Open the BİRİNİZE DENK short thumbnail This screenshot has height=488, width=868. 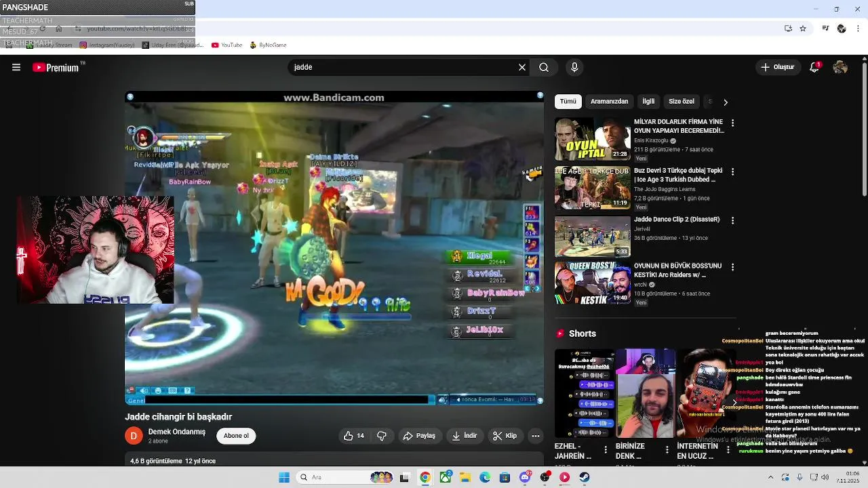[645, 394]
